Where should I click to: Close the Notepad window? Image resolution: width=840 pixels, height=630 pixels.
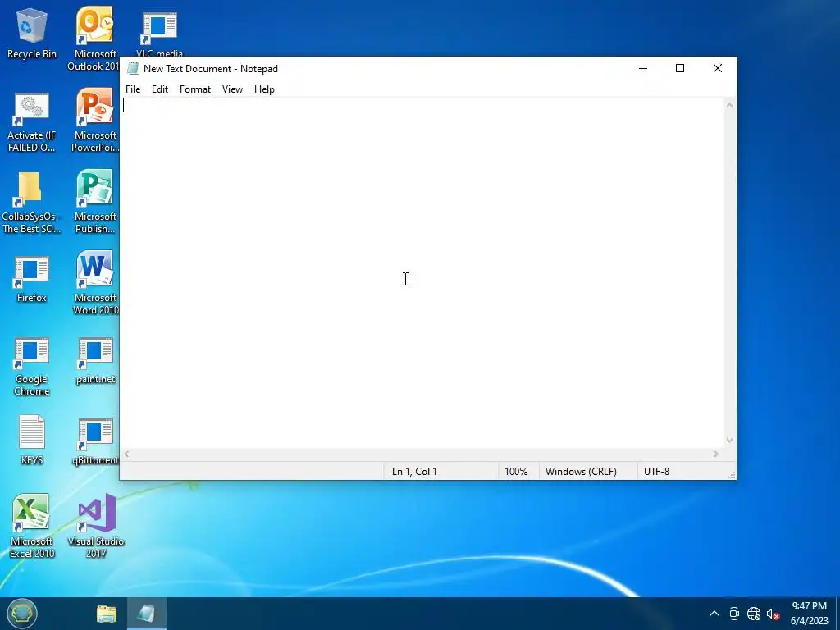717,69
